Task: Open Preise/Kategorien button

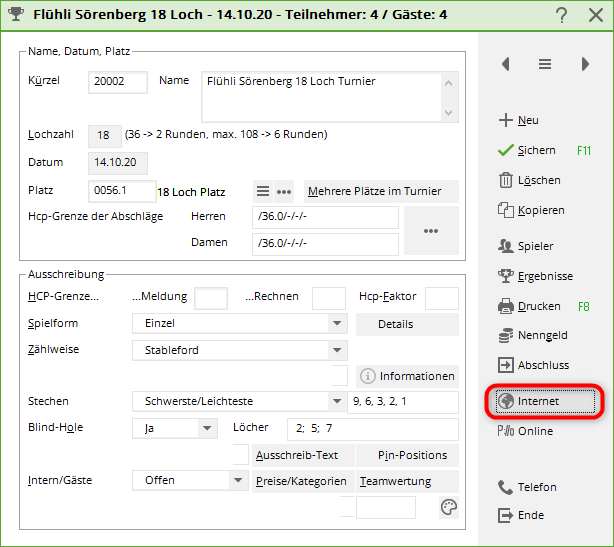Action: coord(303,481)
